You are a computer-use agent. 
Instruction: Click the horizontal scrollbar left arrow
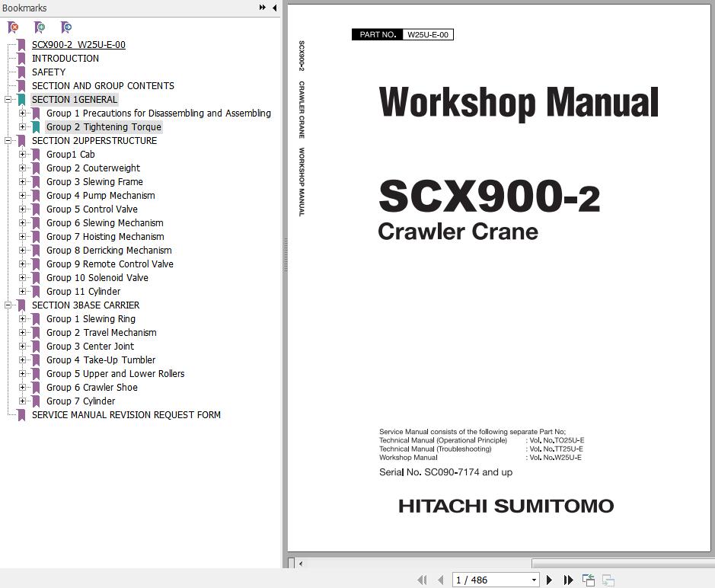[301, 564]
